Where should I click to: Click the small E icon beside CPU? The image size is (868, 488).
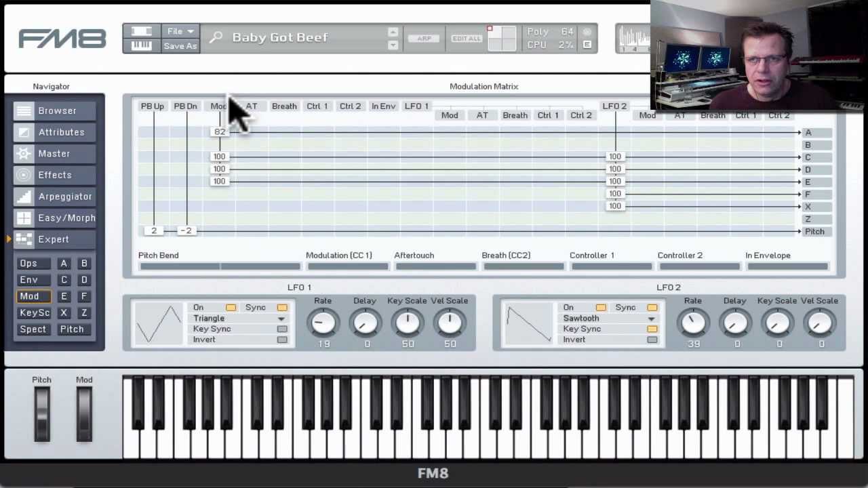[x=587, y=45]
